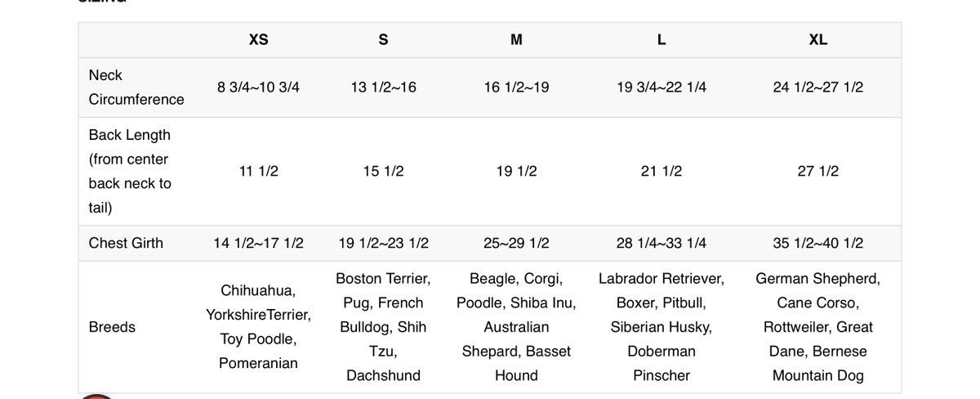Click the Chihuahua breeds cell
980x399 pixels.
(258, 327)
